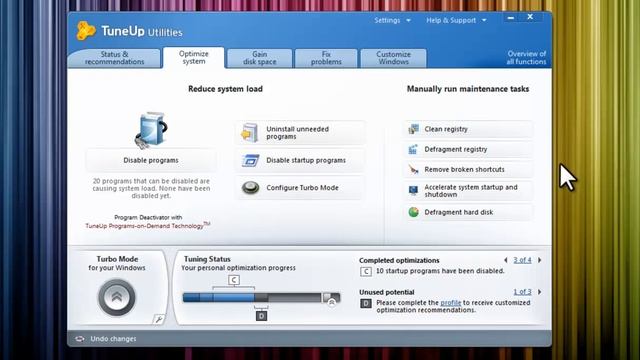Open Turbo Mode settings wrench icon
This screenshot has width=640, height=360.
click(158, 319)
